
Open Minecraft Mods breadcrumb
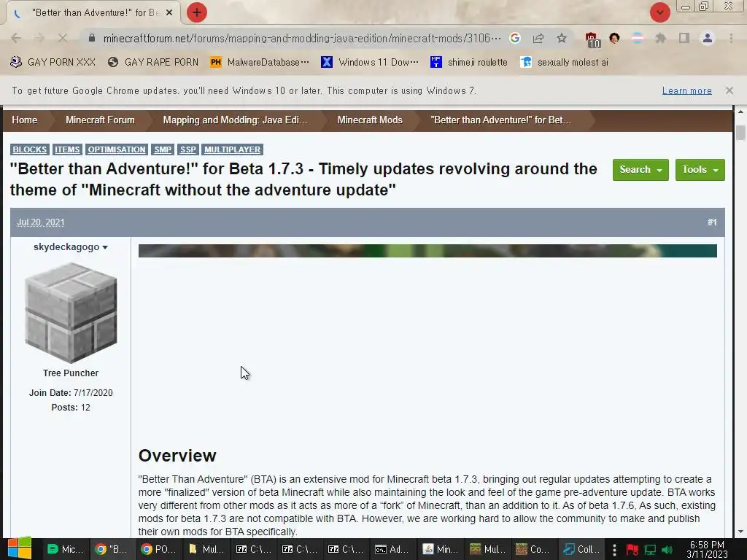point(370,120)
